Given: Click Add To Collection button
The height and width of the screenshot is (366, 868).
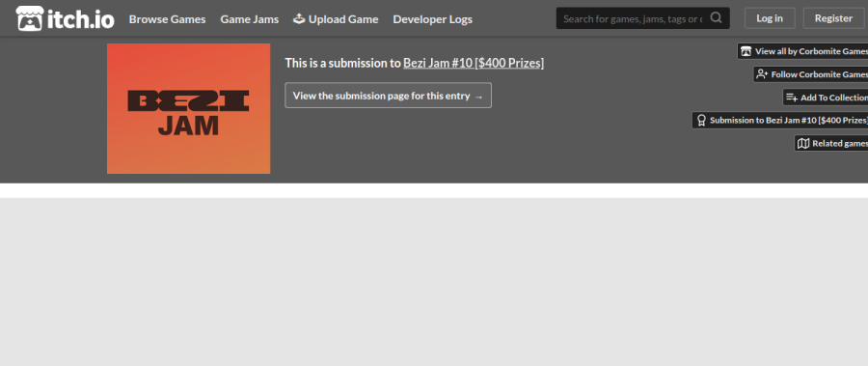Looking at the screenshot, I should [x=826, y=98].
